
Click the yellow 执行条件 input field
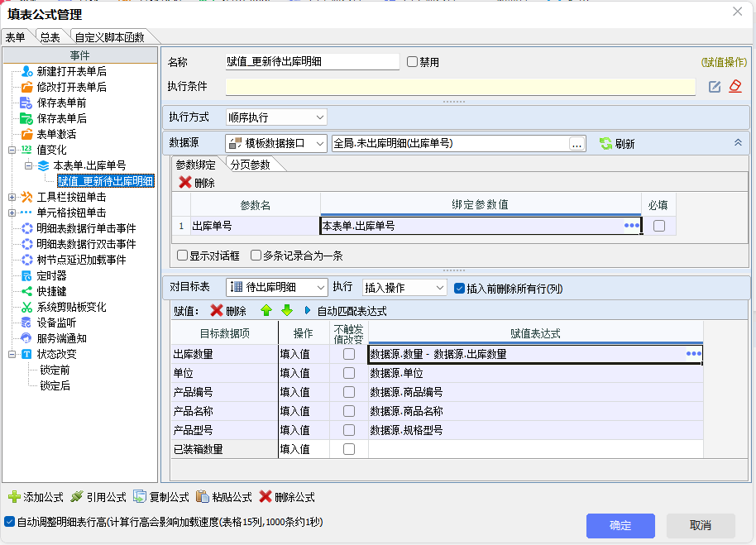pyautogui.click(x=461, y=87)
